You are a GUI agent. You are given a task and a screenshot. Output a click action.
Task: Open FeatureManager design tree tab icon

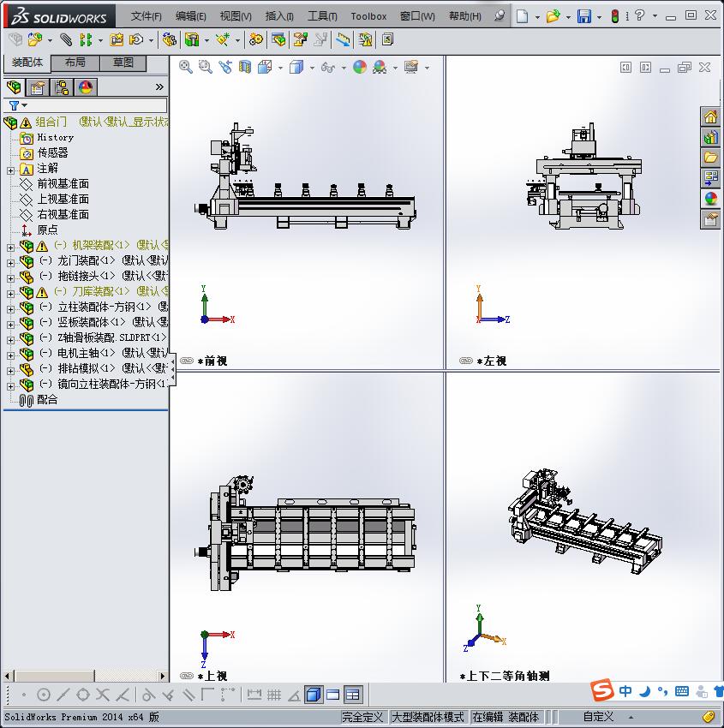point(14,87)
